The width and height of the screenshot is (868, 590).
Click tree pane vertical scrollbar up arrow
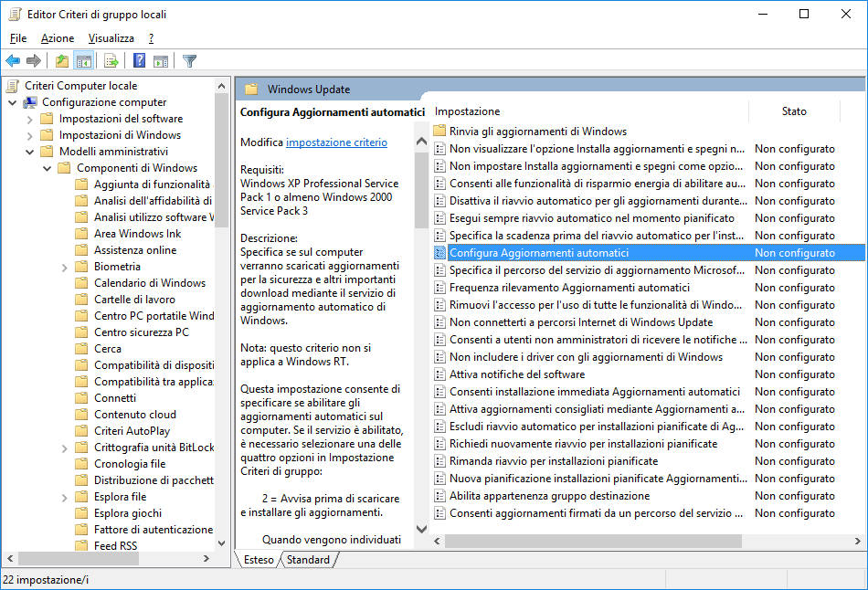[221, 86]
